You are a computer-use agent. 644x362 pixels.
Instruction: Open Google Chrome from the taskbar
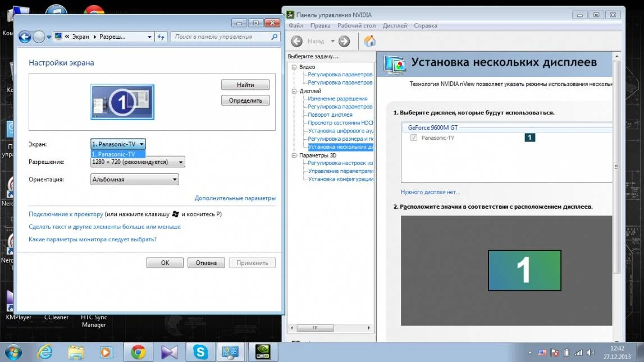click(139, 352)
